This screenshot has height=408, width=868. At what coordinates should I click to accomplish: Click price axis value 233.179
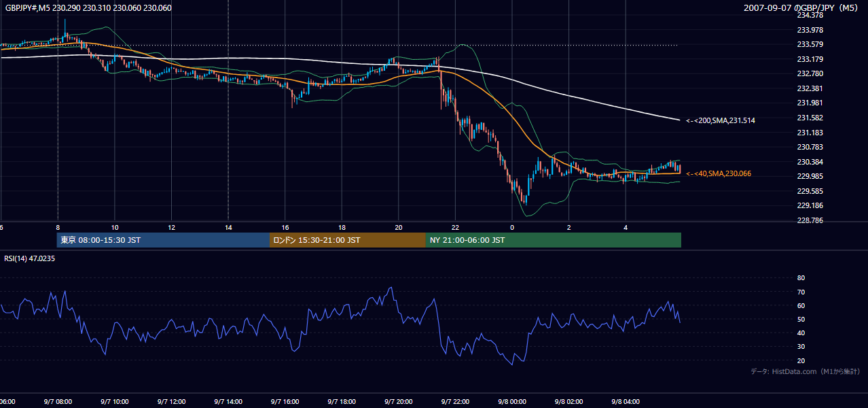coord(809,59)
